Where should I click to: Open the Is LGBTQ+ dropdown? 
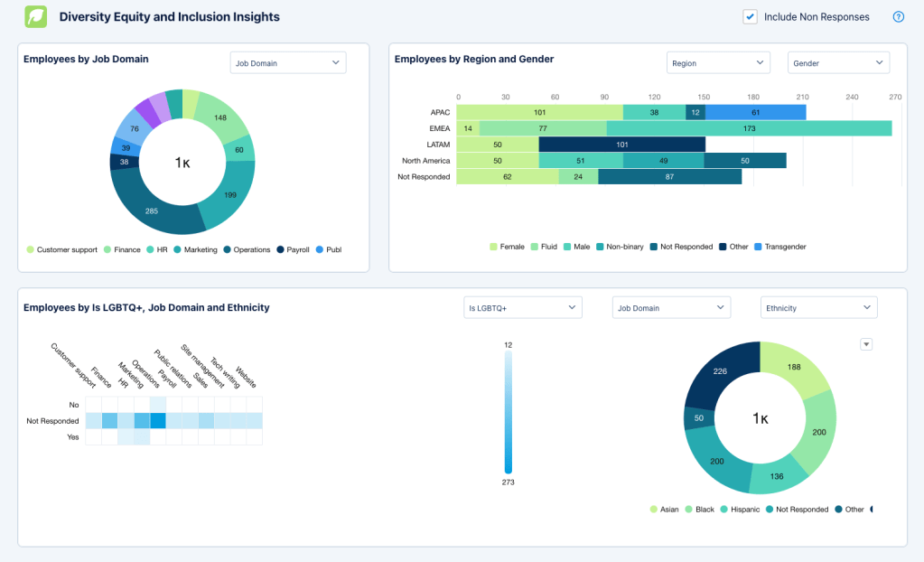click(522, 308)
